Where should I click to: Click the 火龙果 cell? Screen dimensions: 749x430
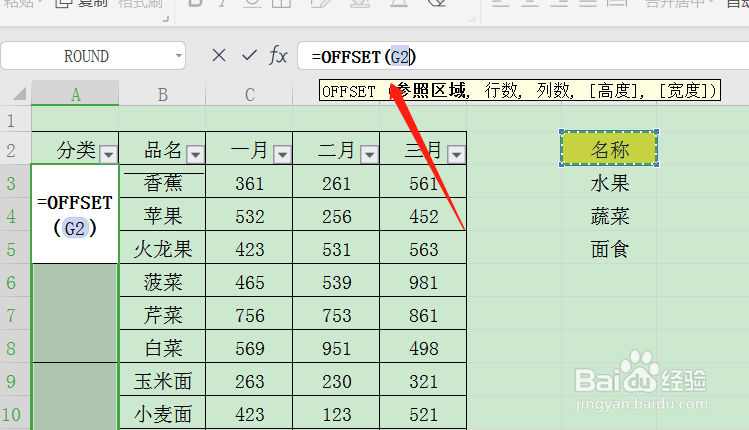pyautogui.click(x=162, y=248)
